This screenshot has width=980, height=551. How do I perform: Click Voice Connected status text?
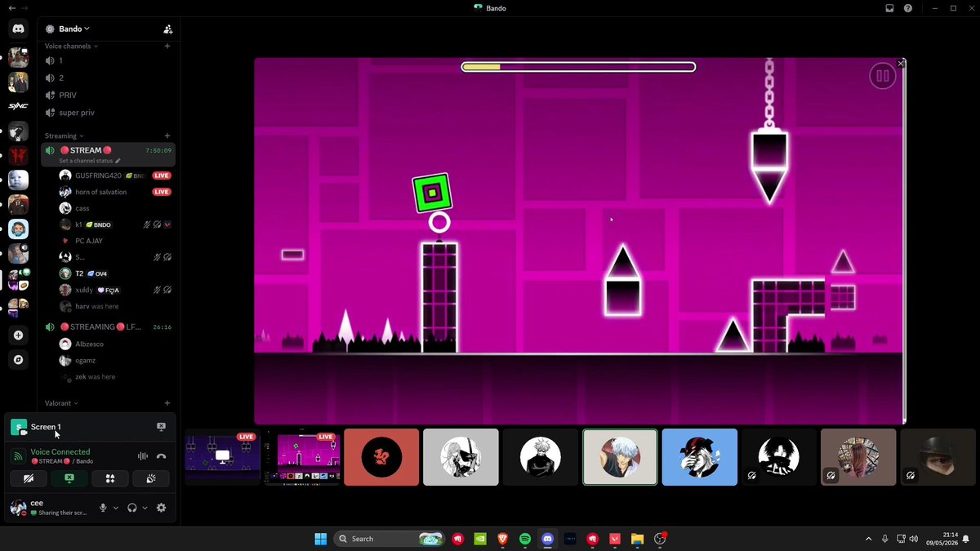tap(60, 451)
